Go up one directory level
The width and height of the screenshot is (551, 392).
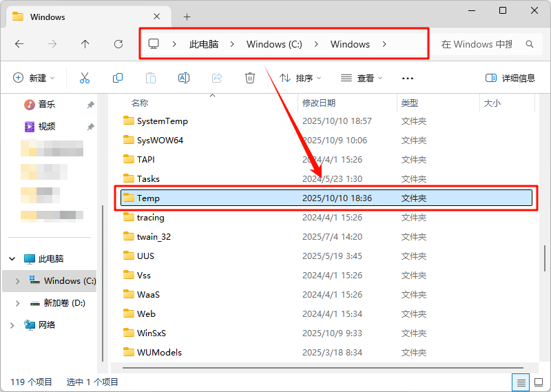(85, 44)
